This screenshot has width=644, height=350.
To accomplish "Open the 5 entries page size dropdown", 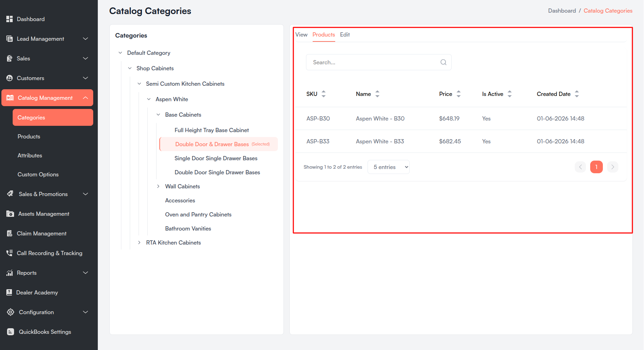I will tap(389, 167).
